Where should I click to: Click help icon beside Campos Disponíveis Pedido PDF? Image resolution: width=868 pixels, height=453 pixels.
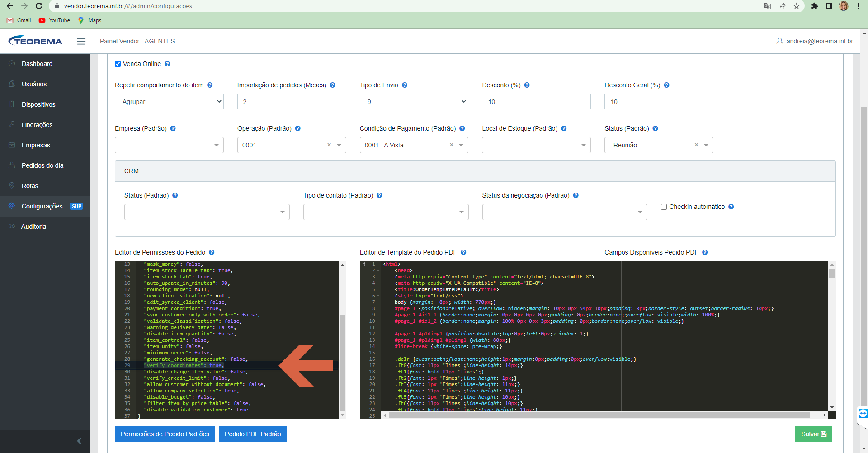pos(705,252)
